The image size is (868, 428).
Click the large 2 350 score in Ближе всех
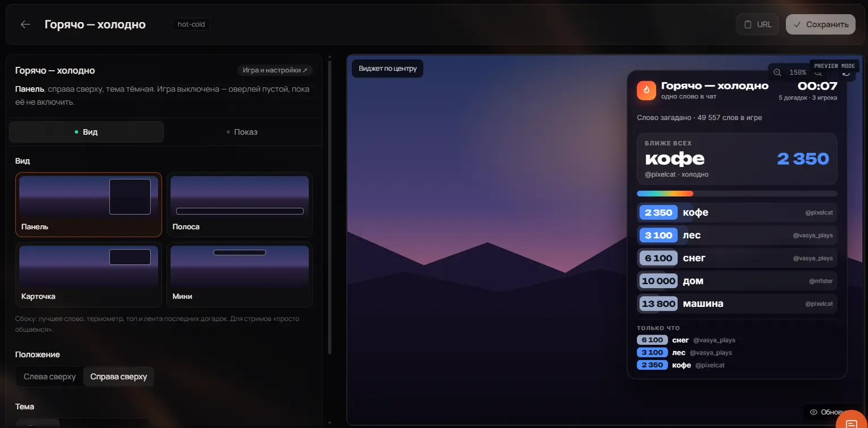pyautogui.click(x=803, y=159)
